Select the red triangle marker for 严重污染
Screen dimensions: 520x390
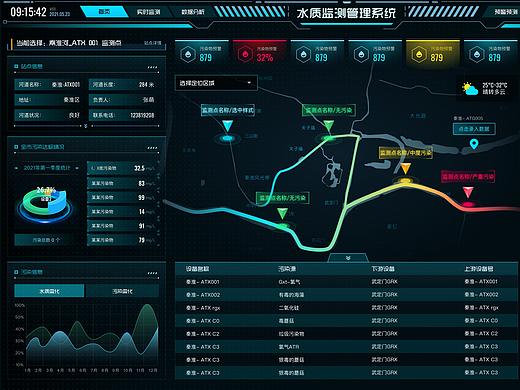click(468, 192)
